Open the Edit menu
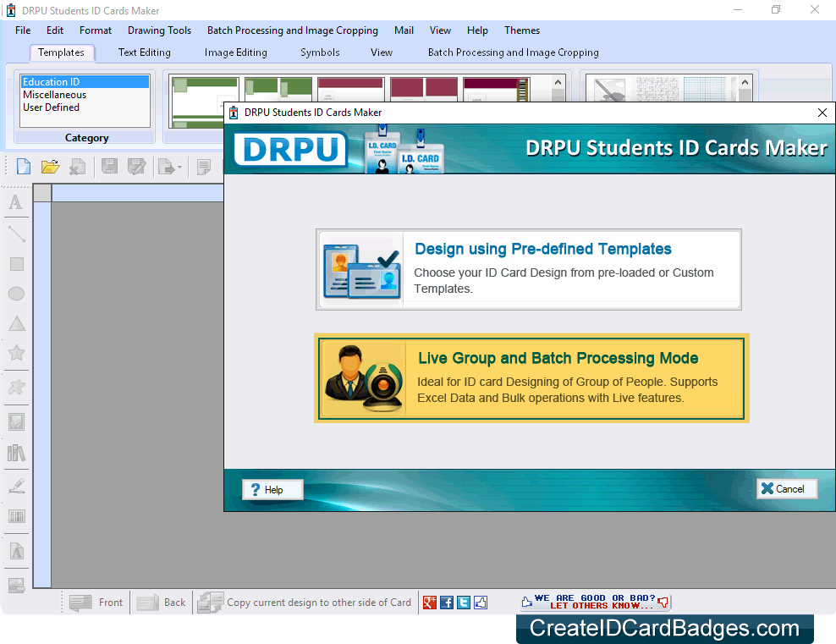 pos(55,30)
